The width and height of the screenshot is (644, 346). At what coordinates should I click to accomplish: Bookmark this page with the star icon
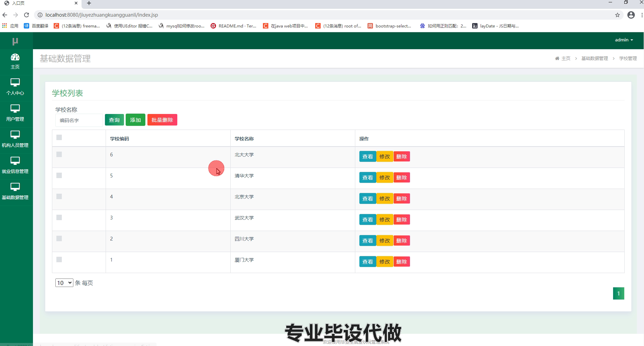tap(618, 15)
